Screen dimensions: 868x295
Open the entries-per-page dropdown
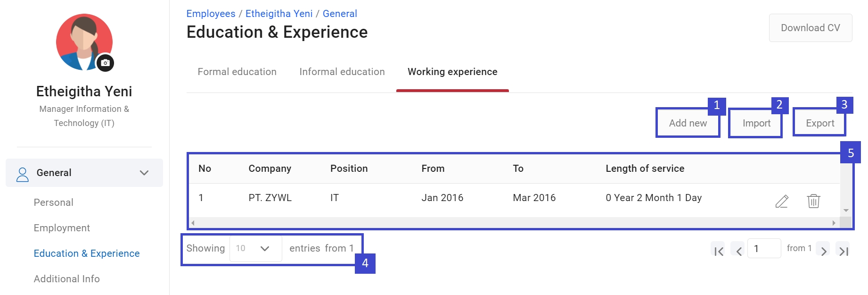255,248
